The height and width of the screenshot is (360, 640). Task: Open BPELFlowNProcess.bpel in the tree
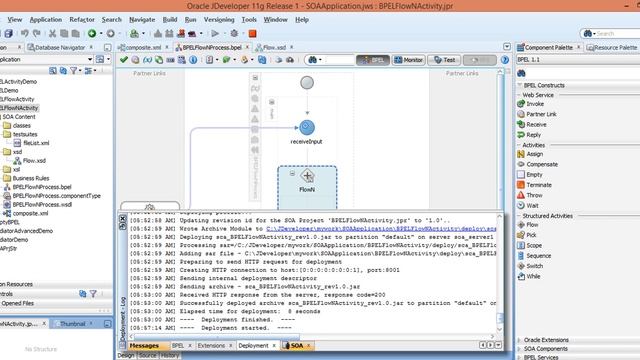42,187
